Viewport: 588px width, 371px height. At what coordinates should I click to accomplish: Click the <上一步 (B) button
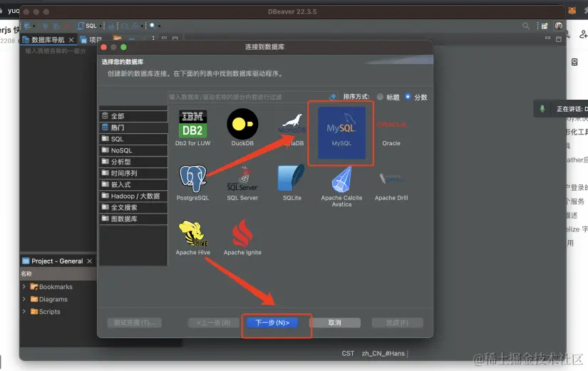tap(214, 323)
